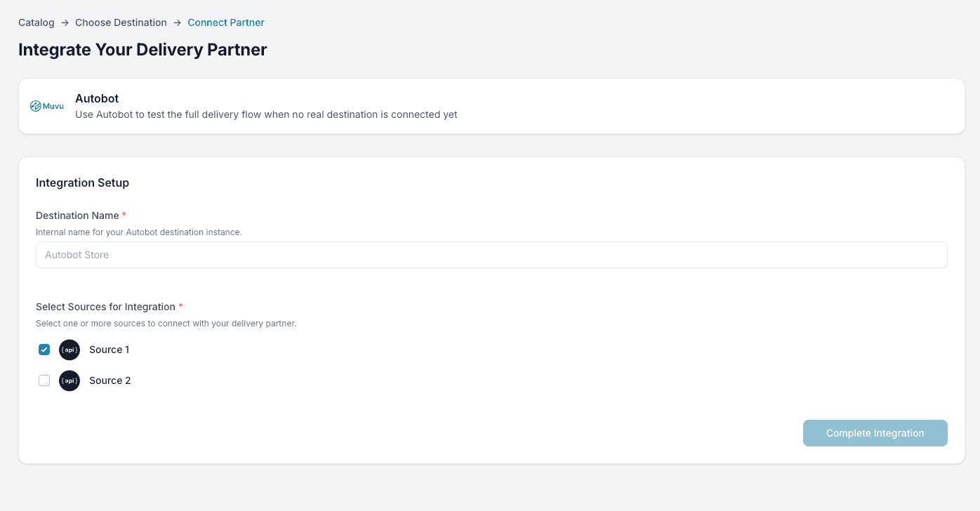Click the Integration Setup heading
This screenshot has width=980, height=511.
point(82,182)
